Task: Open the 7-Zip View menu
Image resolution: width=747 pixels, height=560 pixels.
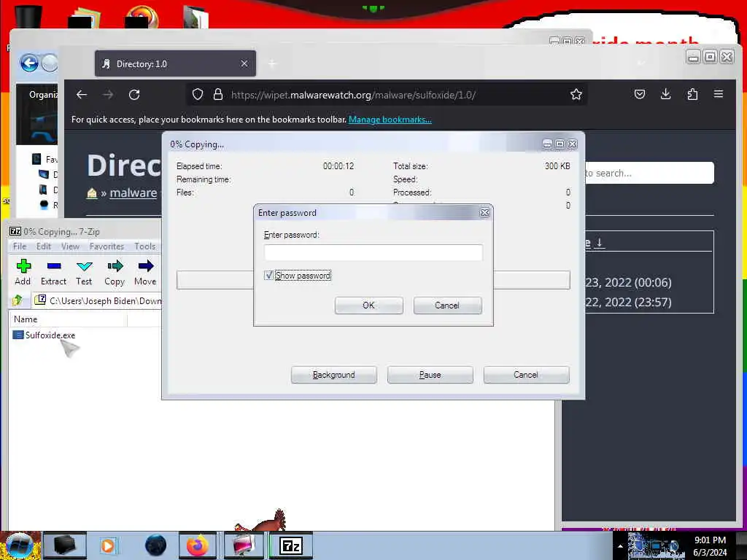Action: [70, 246]
